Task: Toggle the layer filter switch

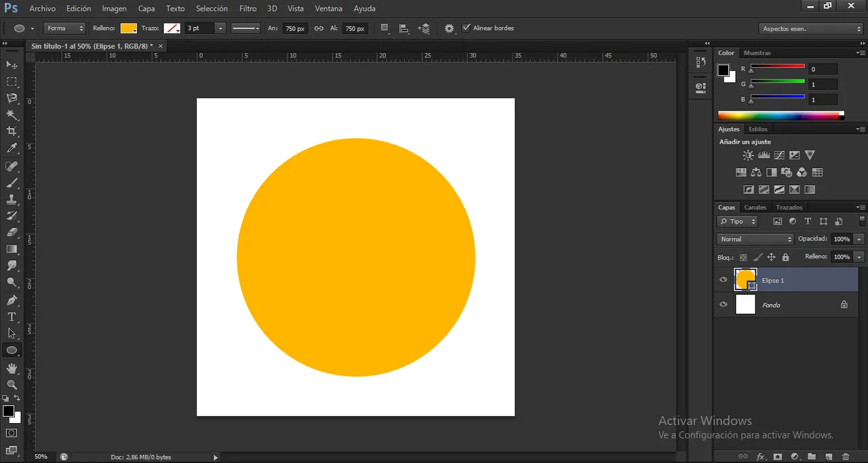Action: (x=863, y=221)
